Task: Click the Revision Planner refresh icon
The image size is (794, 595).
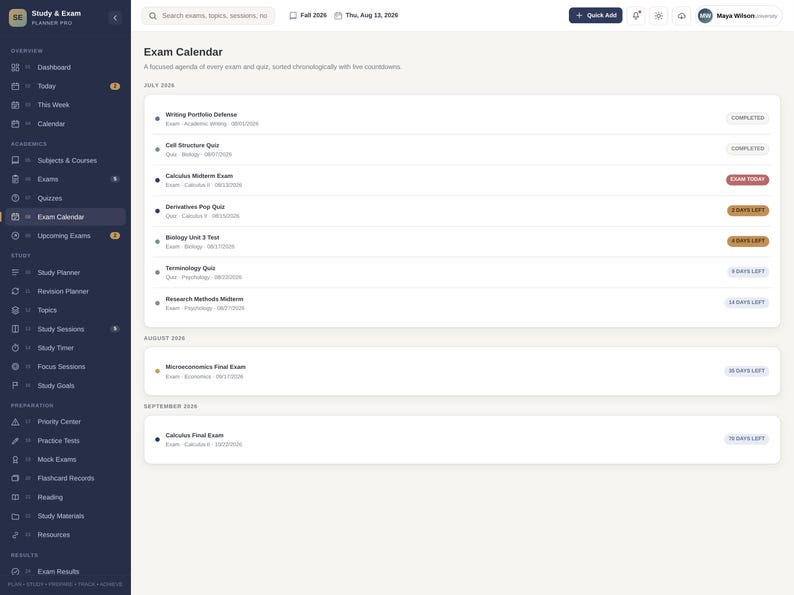Action: coord(15,291)
